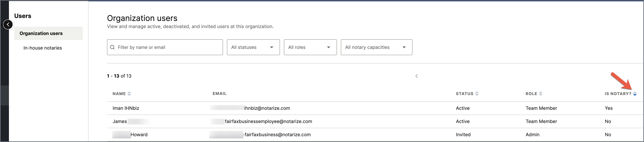
Task: Go to previous page of users
Action: [x=417, y=76]
